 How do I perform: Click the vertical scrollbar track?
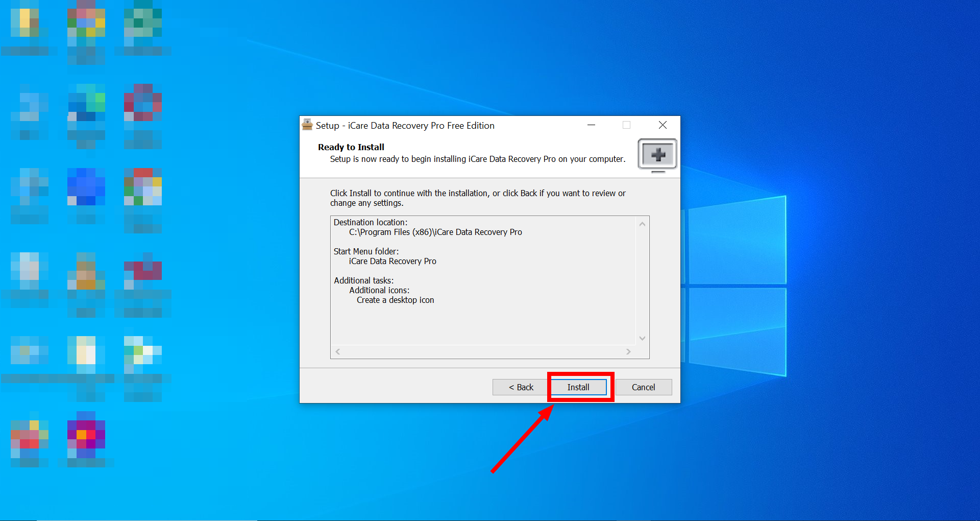pos(642,281)
